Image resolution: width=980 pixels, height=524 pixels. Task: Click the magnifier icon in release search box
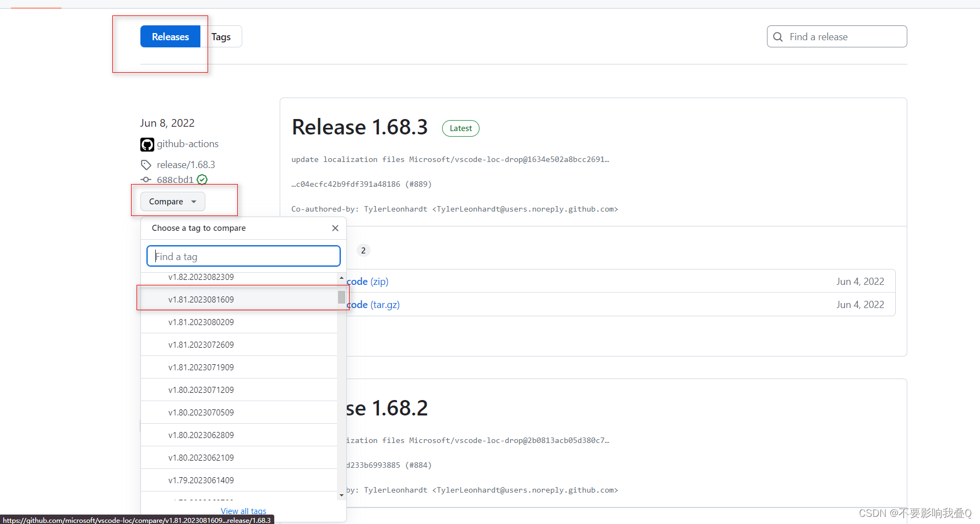pyautogui.click(x=778, y=36)
